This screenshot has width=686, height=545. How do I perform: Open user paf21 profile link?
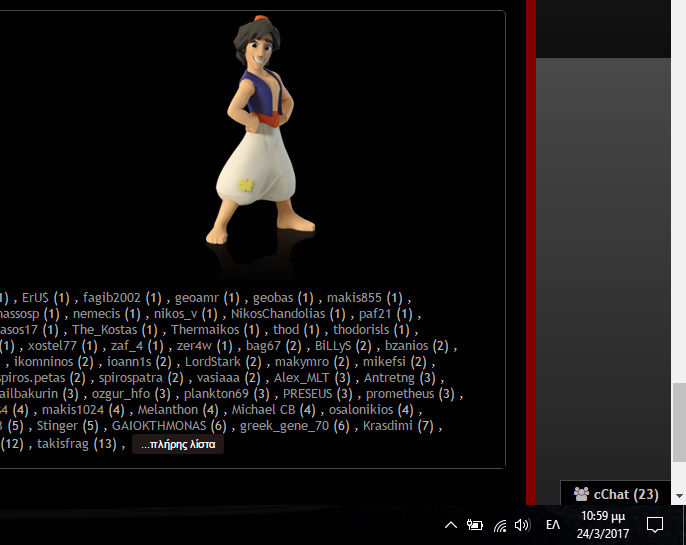tap(374, 314)
